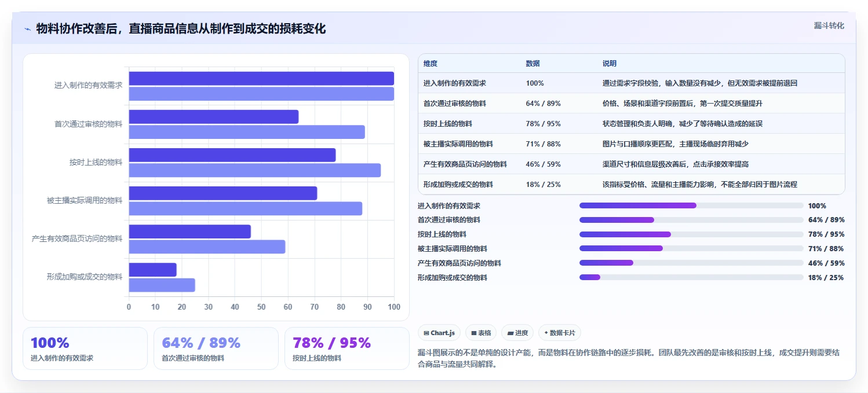Viewport: 868px width, 393px height.
Task: Select the 首次通过审核的物料 cell in the table
Action: 455,104
